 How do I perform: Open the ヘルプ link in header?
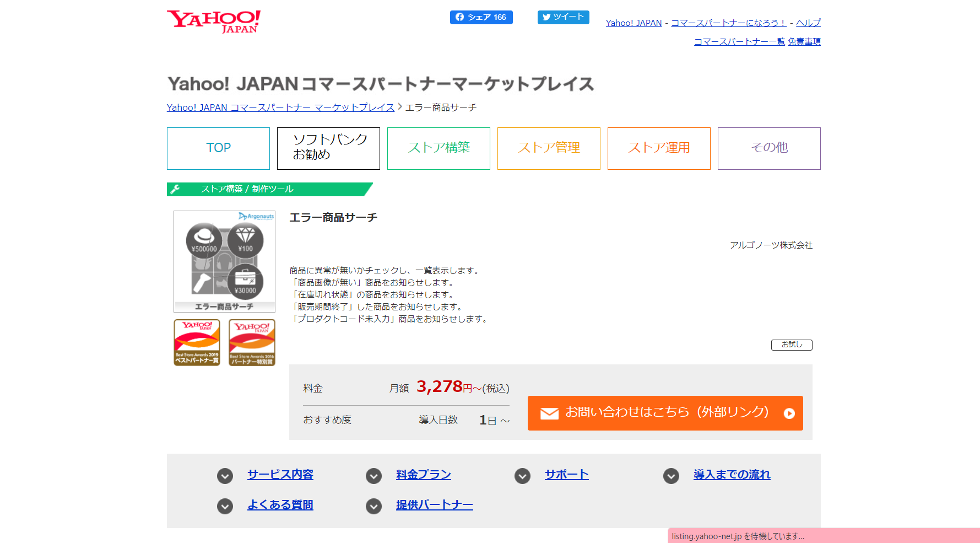808,23
